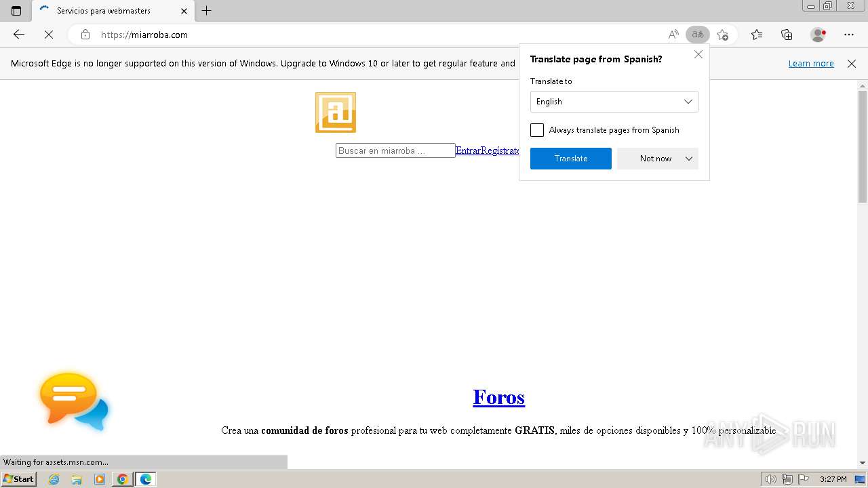
Task: Focus the Buscar en miarroba search field
Action: (395, 150)
